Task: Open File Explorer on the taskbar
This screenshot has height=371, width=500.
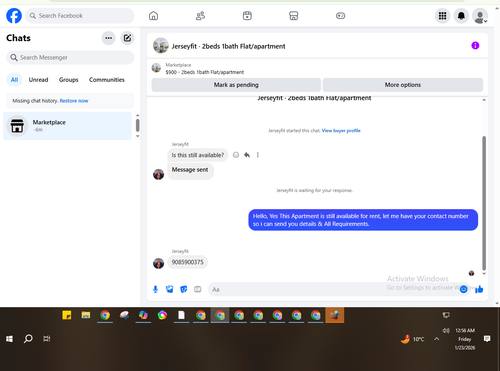Action: 86,315
